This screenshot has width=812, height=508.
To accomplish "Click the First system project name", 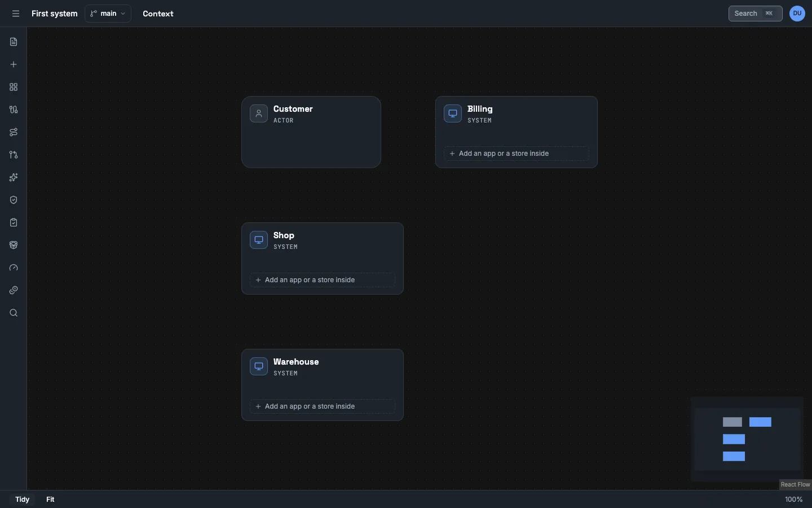I will click(55, 14).
